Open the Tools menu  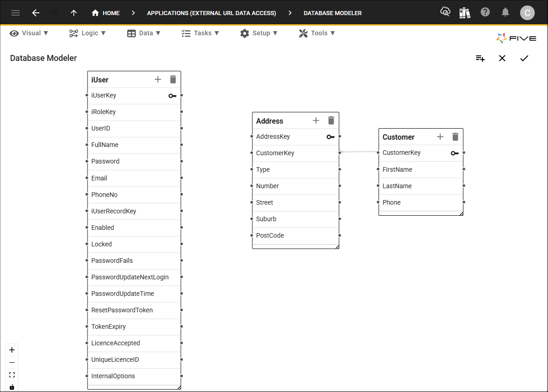point(317,33)
